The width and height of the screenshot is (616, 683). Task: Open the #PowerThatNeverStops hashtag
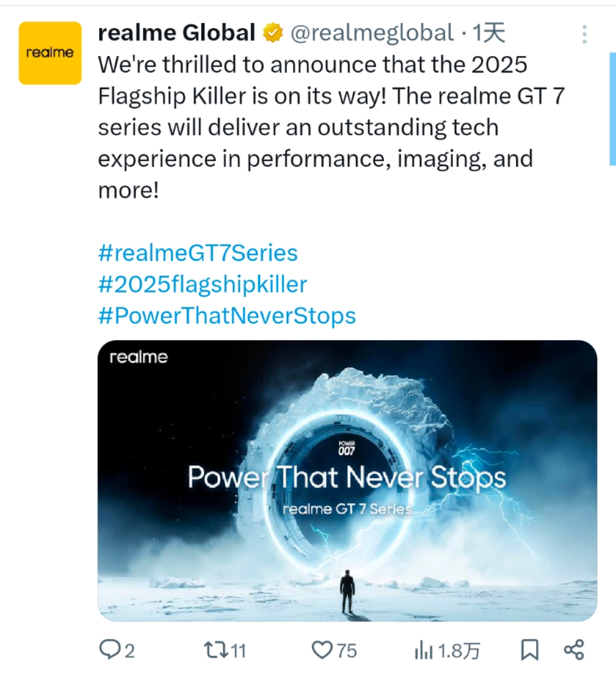pyautogui.click(x=227, y=316)
